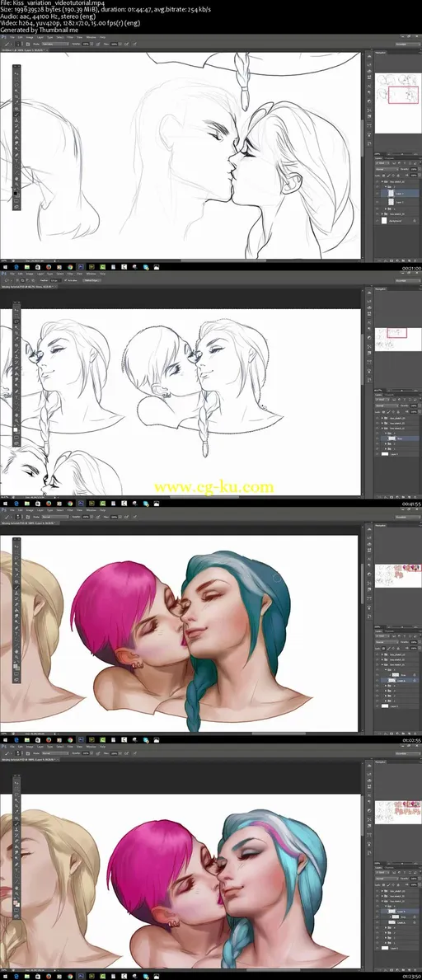This screenshot has height=980, width=422.
Task: Expand line_sketch_02 group in the 00:41:55 frame
Action: 382,423
